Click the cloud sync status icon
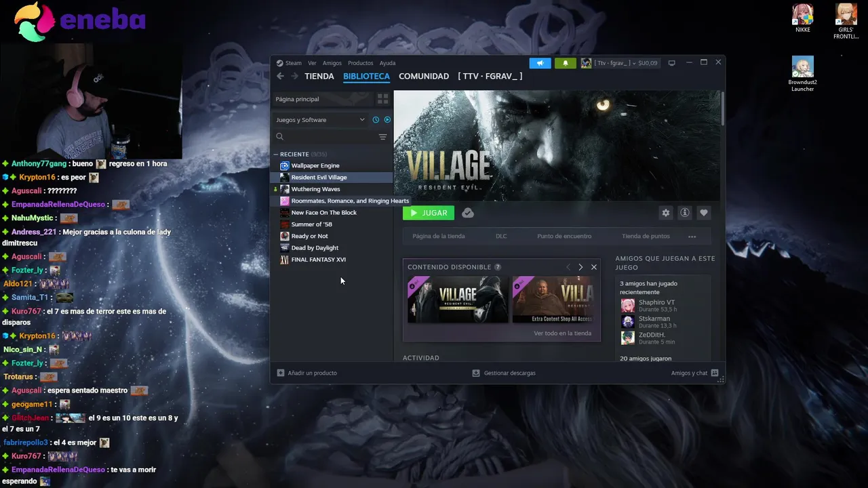The height and width of the screenshot is (488, 868). point(468,213)
